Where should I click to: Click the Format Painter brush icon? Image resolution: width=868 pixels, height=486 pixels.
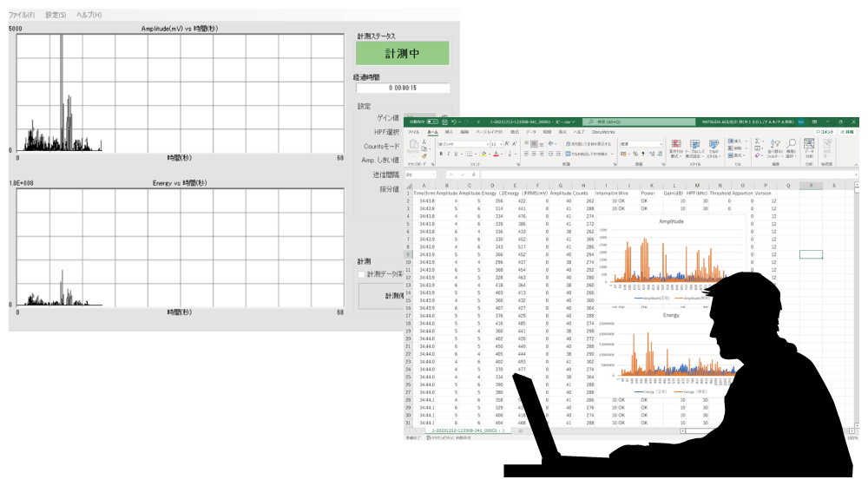tap(424, 156)
